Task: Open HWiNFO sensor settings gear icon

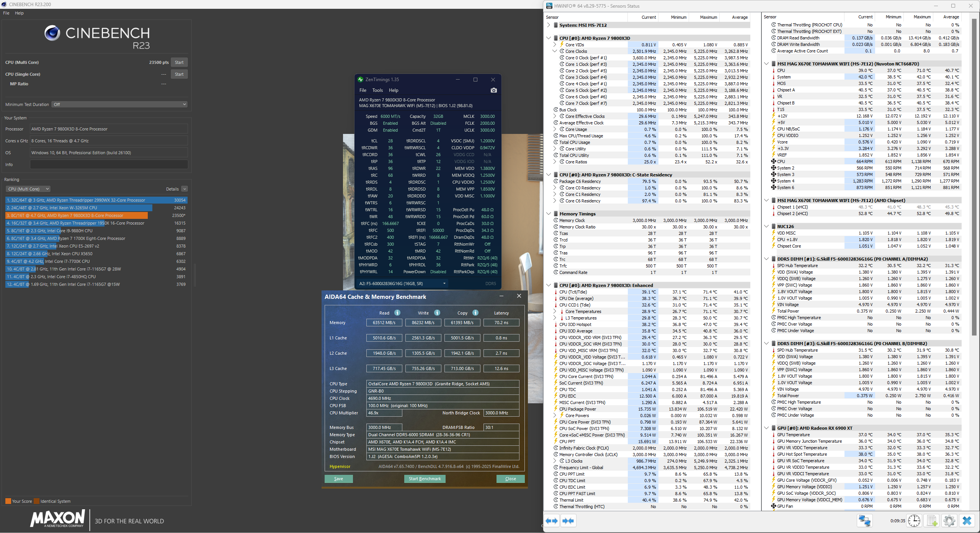Action: pos(949,521)
